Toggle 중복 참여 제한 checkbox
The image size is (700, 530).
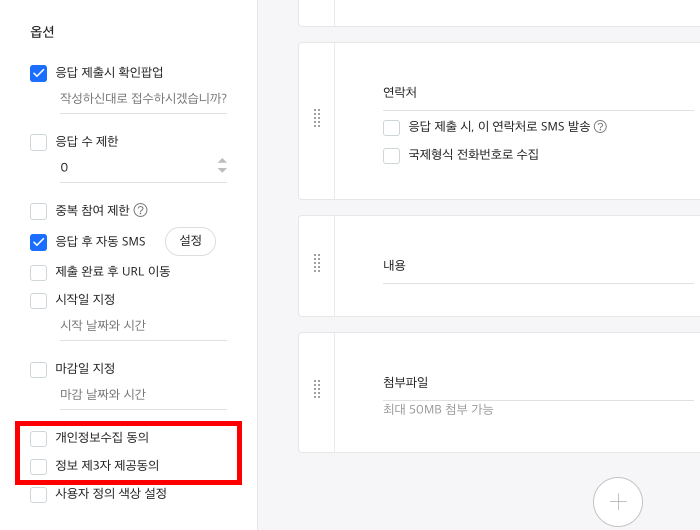tap(38, 211)
